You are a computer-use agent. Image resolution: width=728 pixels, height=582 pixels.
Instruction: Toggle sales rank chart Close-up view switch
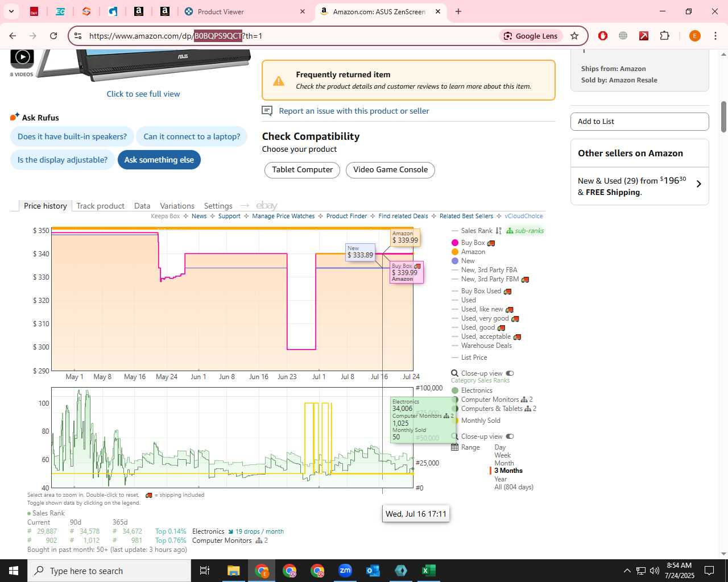(510, 436)
